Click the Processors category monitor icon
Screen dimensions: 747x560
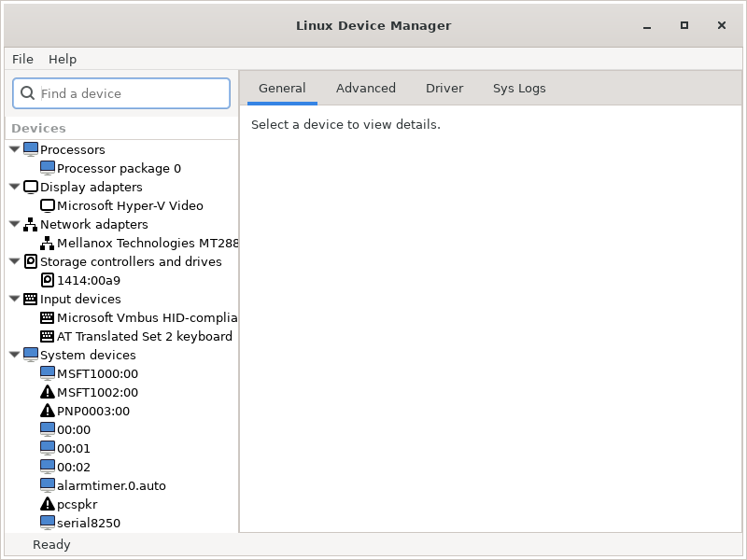[31, 149]
